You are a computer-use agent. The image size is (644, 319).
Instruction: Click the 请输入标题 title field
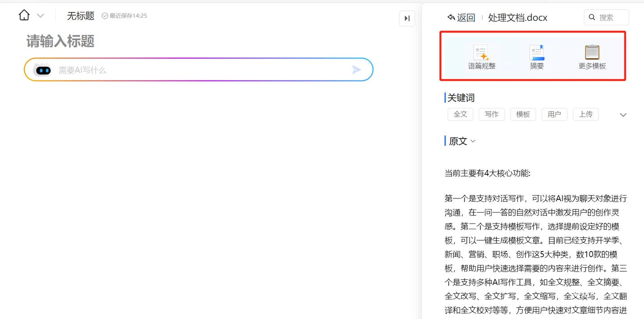click(60, 42)
